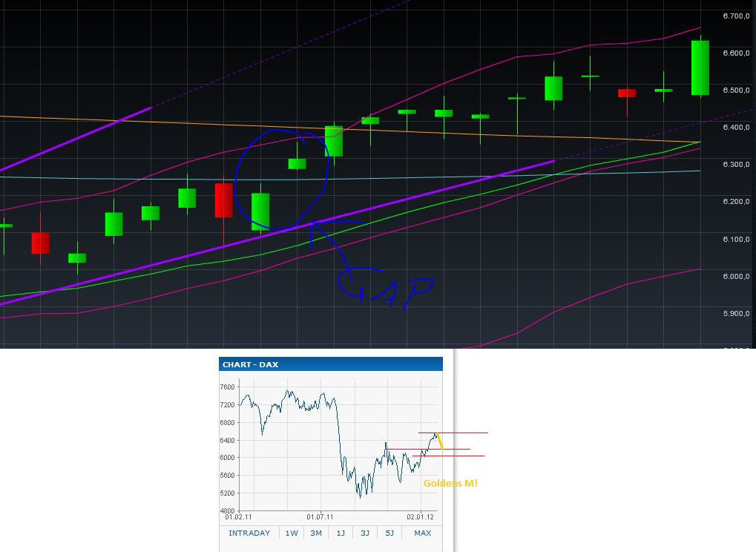Open the 3J timeframe view
Screen dimensions: 756x552
click(364, 533)
